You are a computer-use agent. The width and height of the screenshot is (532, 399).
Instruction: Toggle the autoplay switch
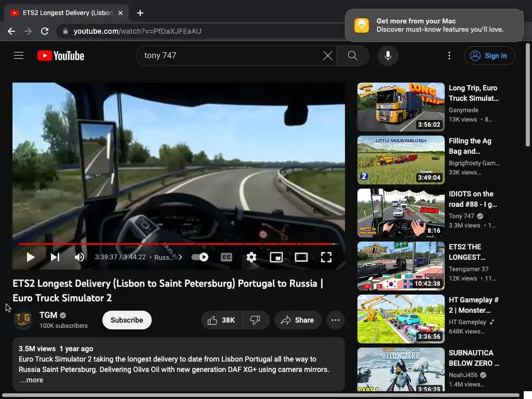point(200,257)
